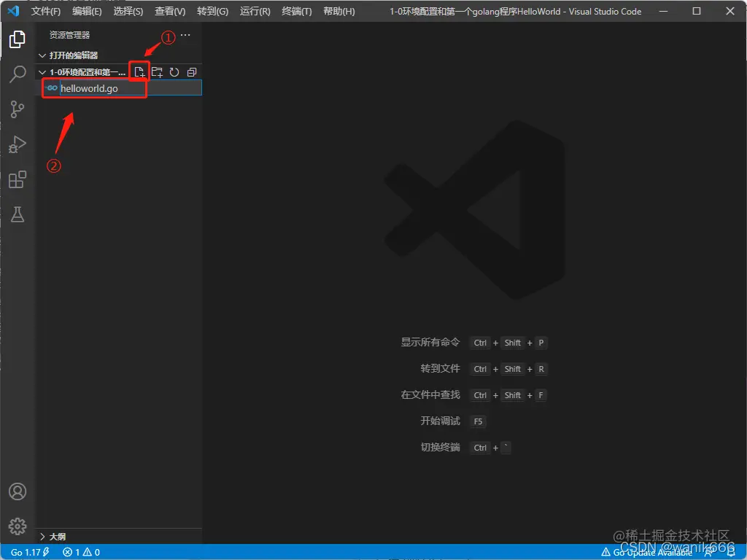
Task: Click the helloworld.go filename input box
Action: tap(131, 88)
